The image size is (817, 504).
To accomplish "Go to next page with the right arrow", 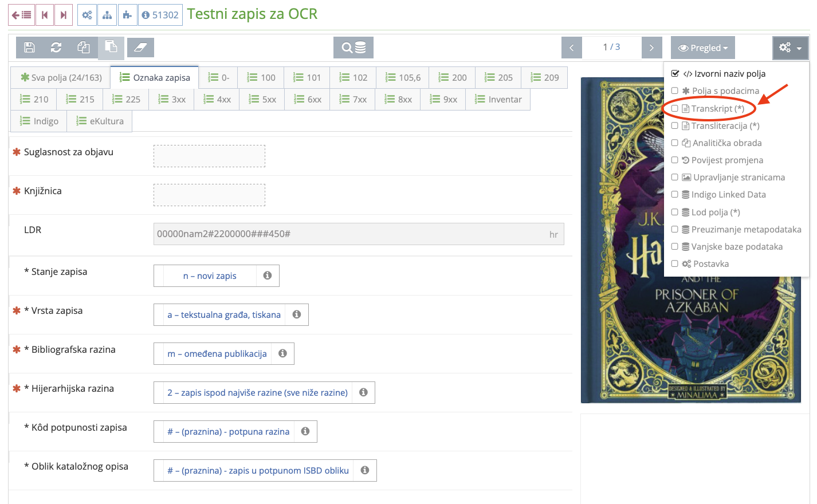I will 651,48.
